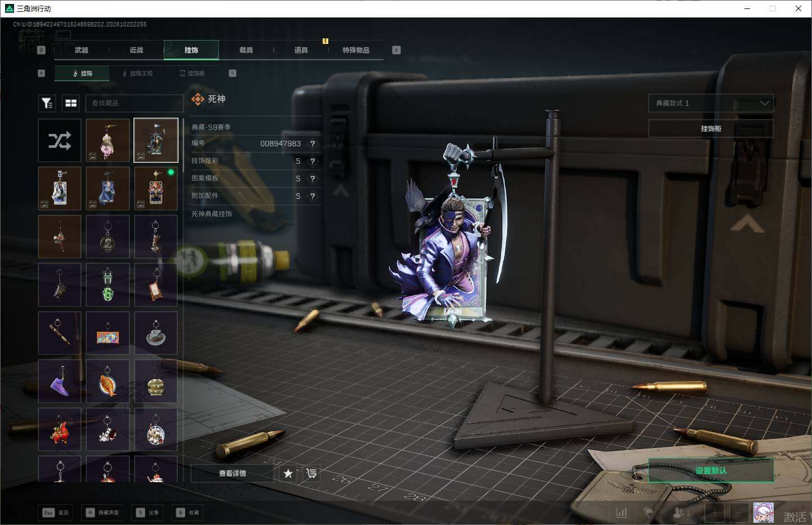Switch to the 武器 tab
Image resolution: width=812 pixels, height=525 pixels.
(82, 50)
